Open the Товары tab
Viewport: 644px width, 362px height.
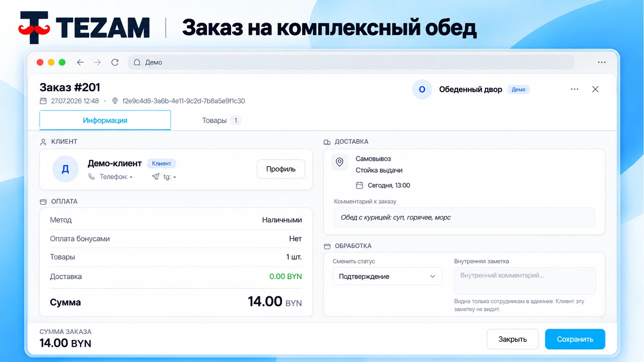pyautogui.click(x=221, y=120)
